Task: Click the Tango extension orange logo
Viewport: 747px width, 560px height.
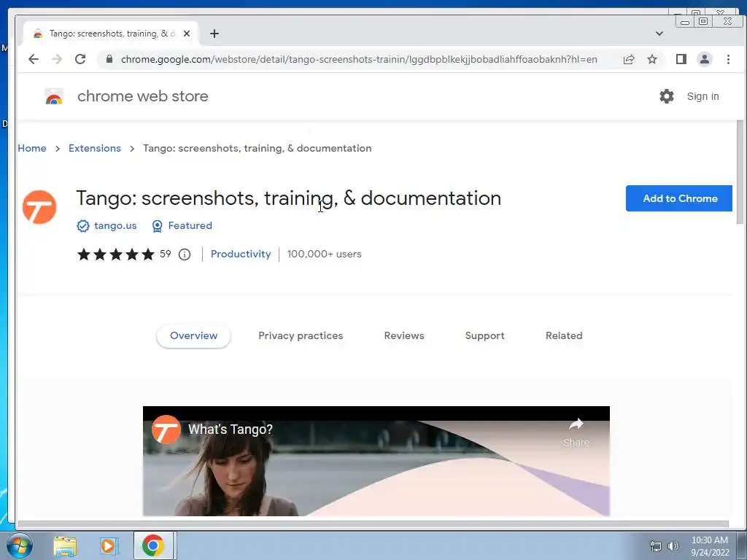Action: coord(39,207)
